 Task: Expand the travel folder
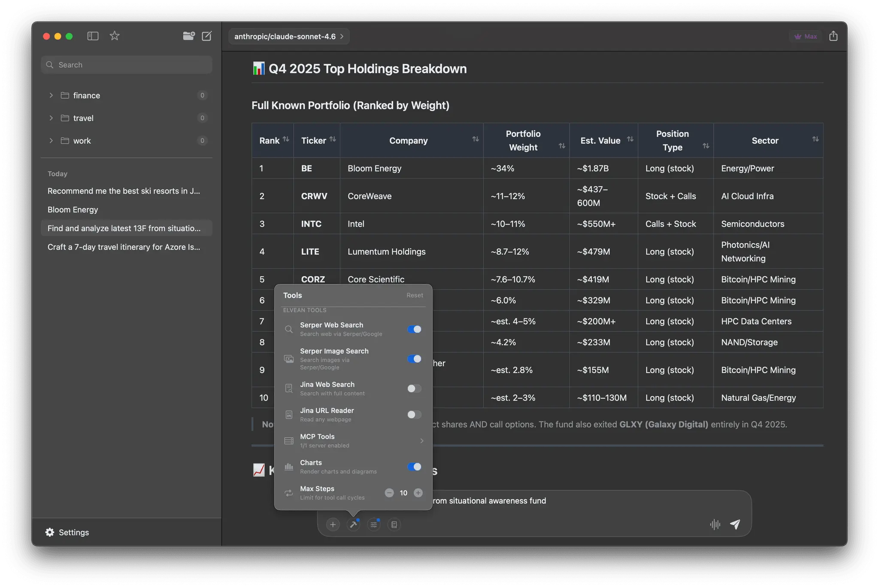click(51, 118)
